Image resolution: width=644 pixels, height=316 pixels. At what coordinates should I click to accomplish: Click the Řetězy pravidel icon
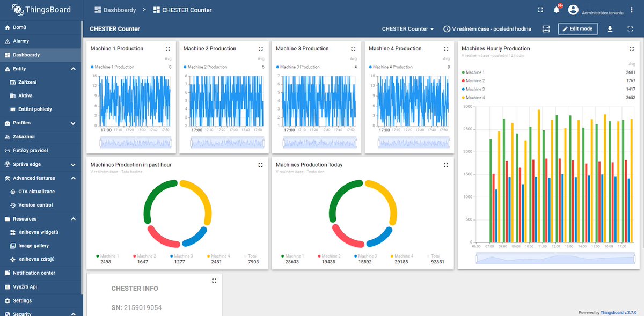(8, 150)
